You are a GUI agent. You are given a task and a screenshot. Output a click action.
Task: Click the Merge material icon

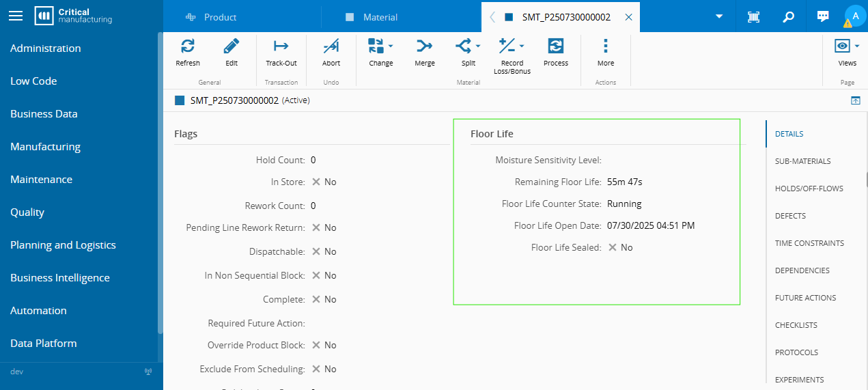(x=425, y=46)
